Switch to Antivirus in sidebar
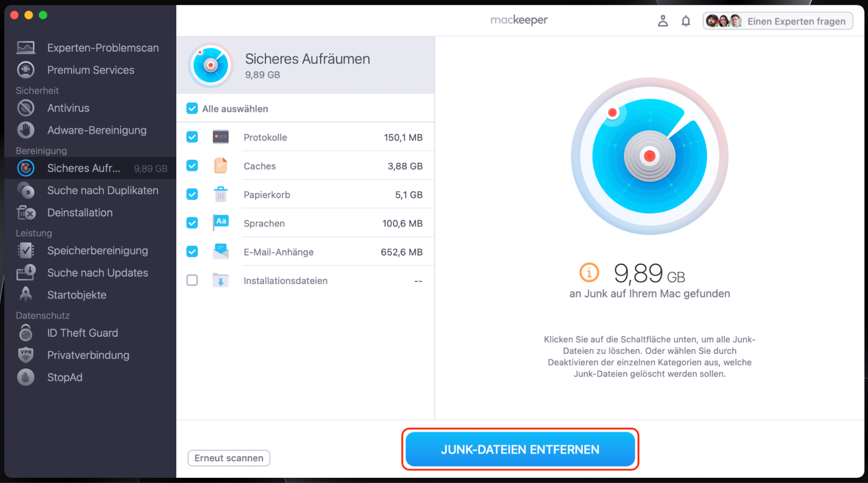The image size is (868, 483). tap(90, 108)
